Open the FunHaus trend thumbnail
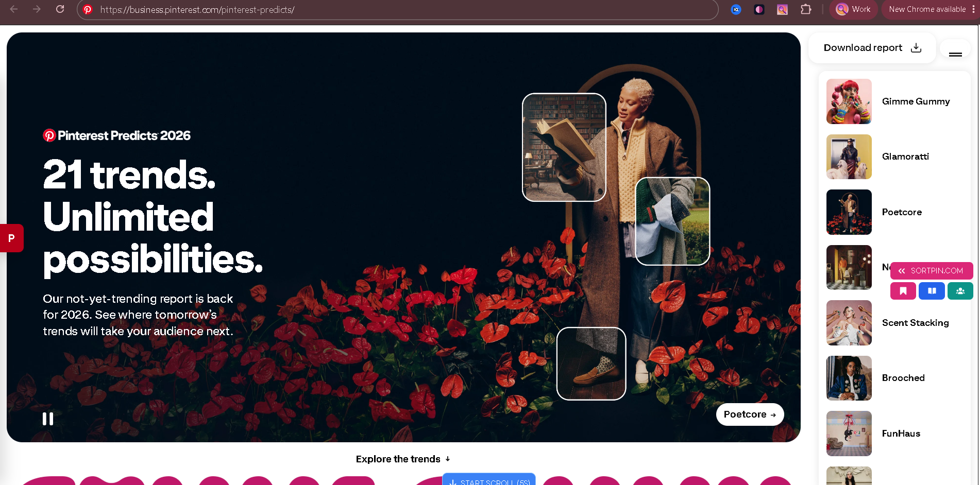This screenshot has width=980, height=485. pos(849,434)
